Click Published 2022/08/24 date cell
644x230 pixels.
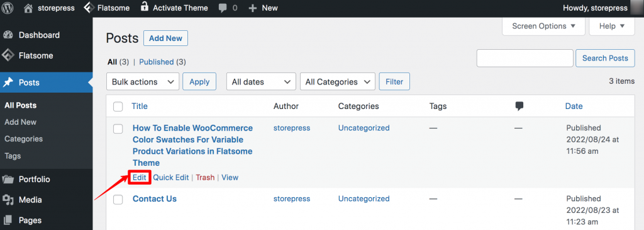[592, 139]
